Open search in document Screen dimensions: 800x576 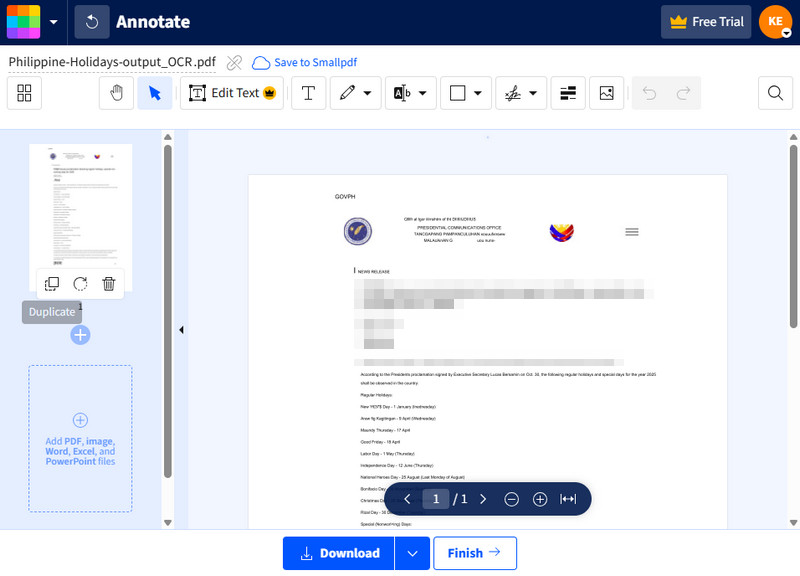tap(775, 93)
